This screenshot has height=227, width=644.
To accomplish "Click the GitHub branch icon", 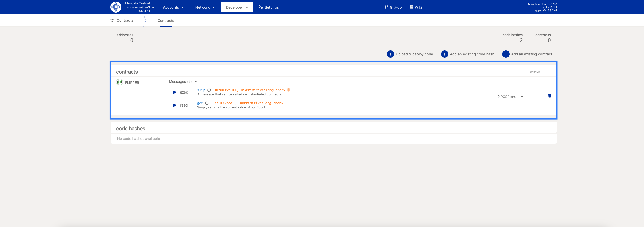I will pos(386,7).
